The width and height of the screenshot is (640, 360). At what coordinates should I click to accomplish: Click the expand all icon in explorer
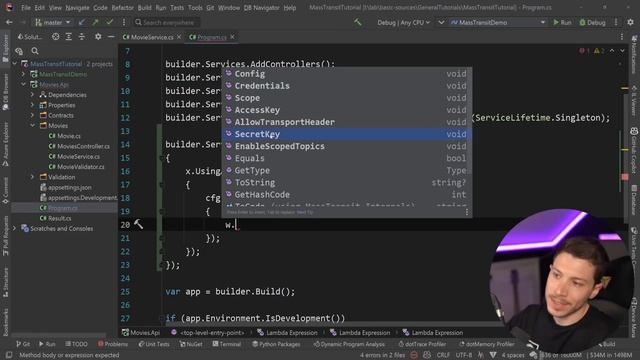[69, 37]
